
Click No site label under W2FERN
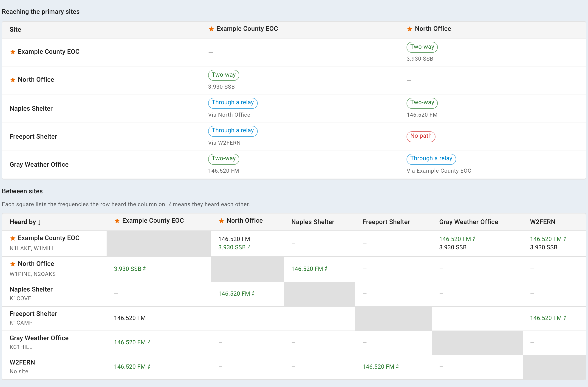19,372
